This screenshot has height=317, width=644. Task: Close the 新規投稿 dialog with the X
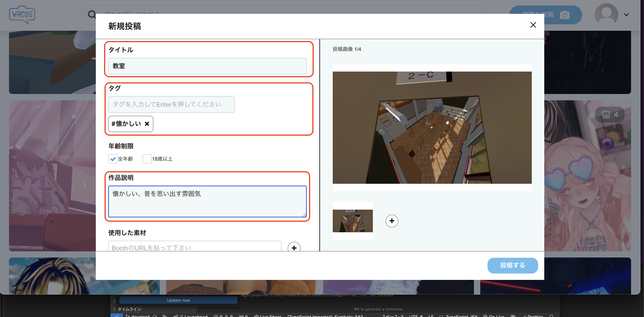533,25
